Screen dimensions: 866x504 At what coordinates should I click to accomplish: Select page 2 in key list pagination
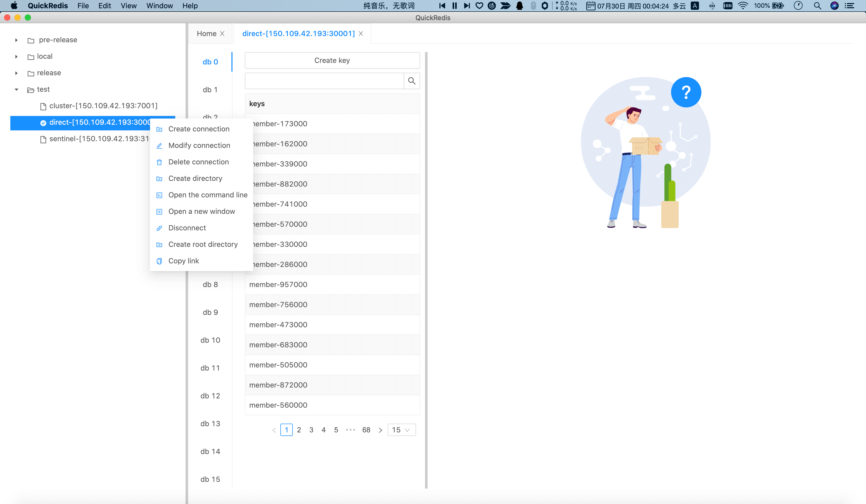coord(299,430)
